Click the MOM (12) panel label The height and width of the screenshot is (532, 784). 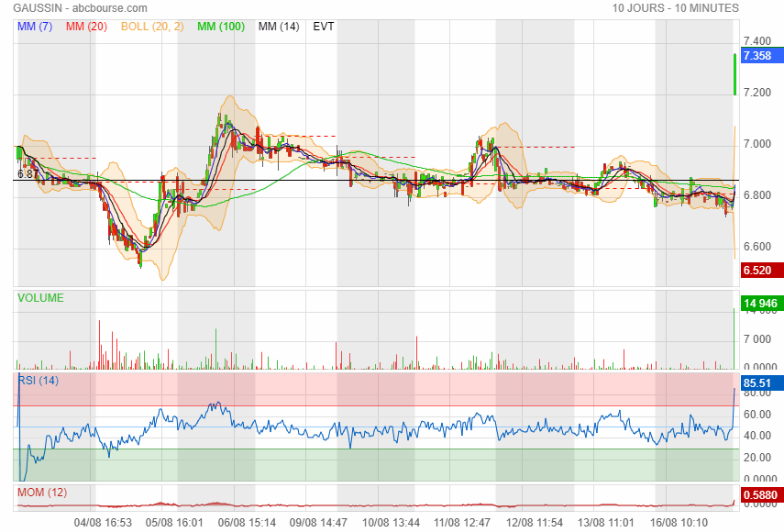(42, 493)
